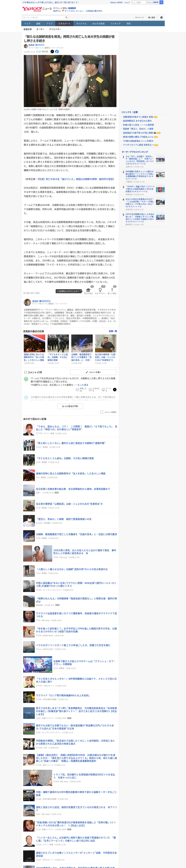The height and width of the screenshot is (868, 186).
Task: Click the トピックス（主要）heading
Action: 130,112
